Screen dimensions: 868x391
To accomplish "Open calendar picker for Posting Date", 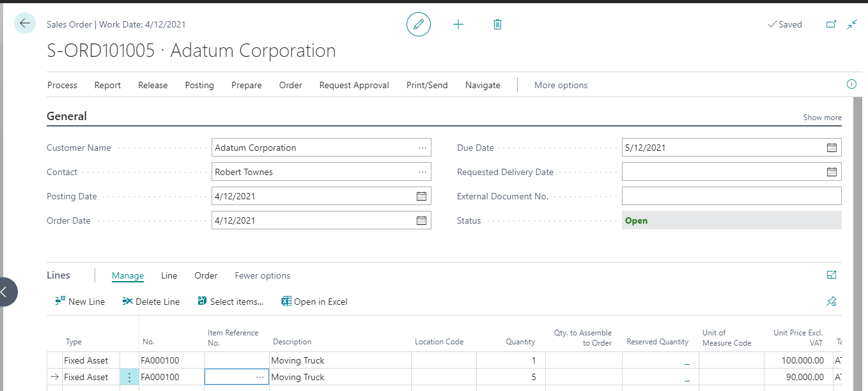I will pyautogui.click(x=421, y=196).
